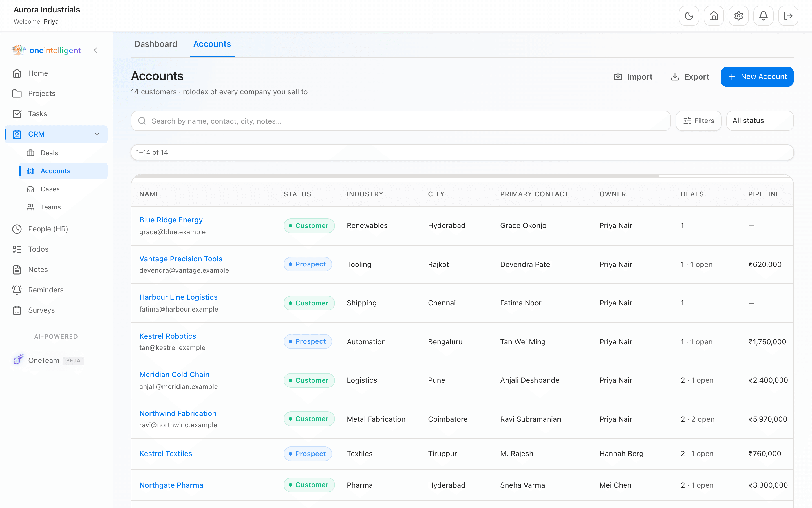Open the All status dropdown
Screen dimensions: 812x508
760,121
